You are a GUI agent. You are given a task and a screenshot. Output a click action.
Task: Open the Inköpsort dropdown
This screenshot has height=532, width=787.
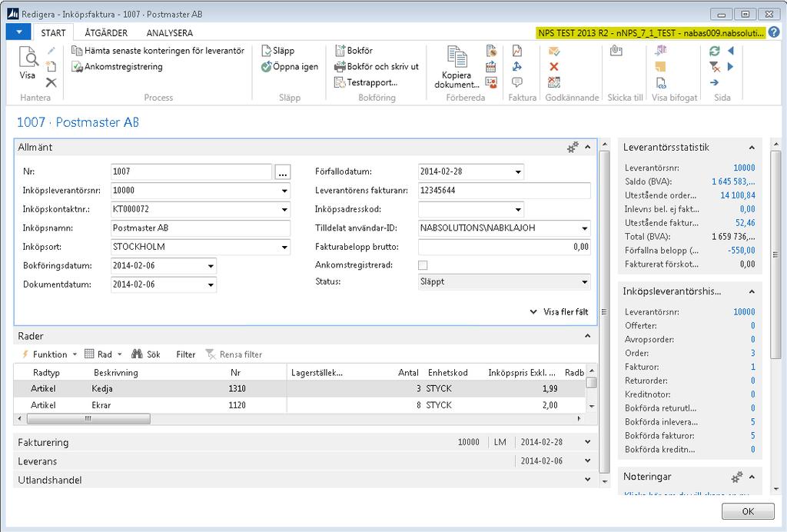click(284, 247)
